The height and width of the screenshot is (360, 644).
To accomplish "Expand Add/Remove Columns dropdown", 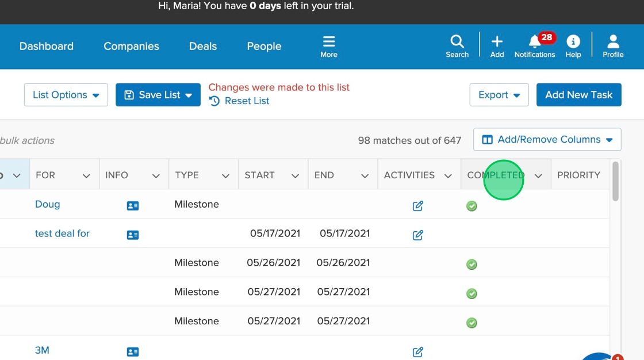I will pyautogui.click(x=547, y=140).
